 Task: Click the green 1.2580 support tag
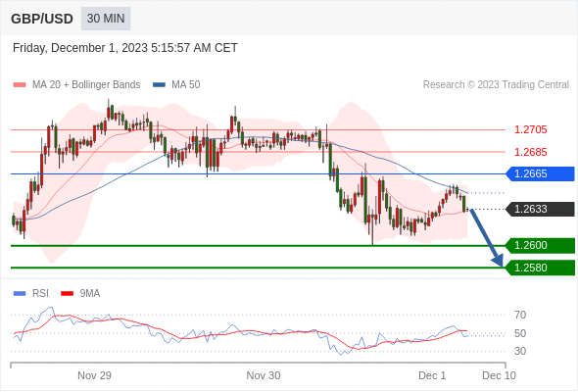tap(540, 268)
